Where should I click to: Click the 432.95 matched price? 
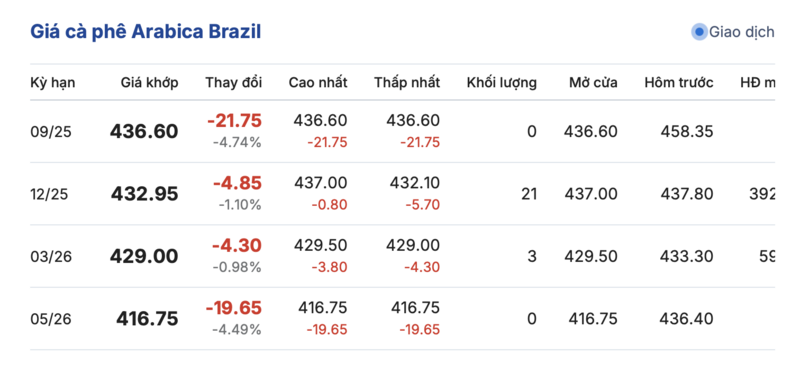click(144, 194)
